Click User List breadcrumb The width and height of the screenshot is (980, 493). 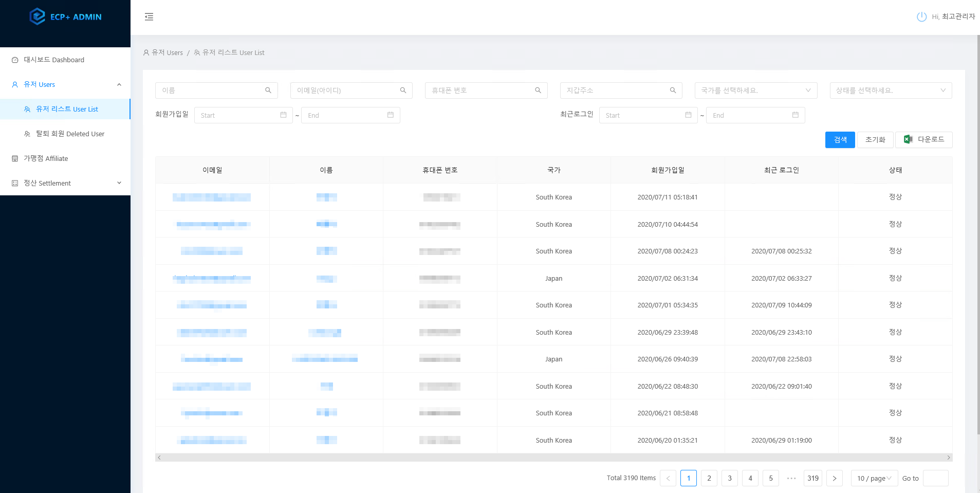click(x=229, y=52)
